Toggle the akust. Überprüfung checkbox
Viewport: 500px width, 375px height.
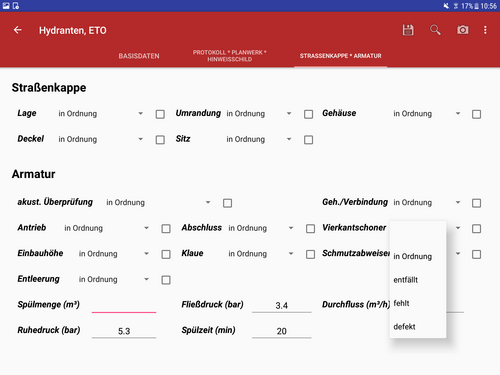pos(227,203)
